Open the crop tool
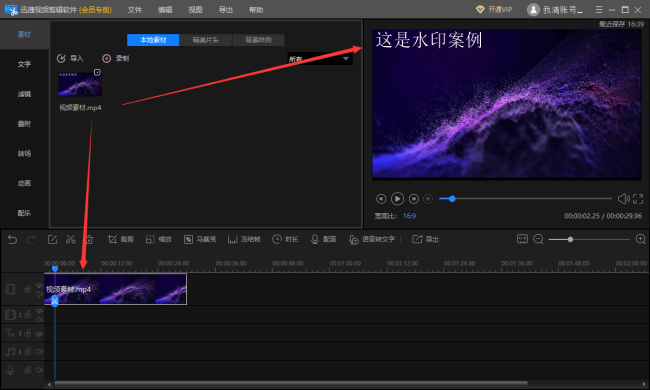This screenshot has height=390, width=650. 121,240
